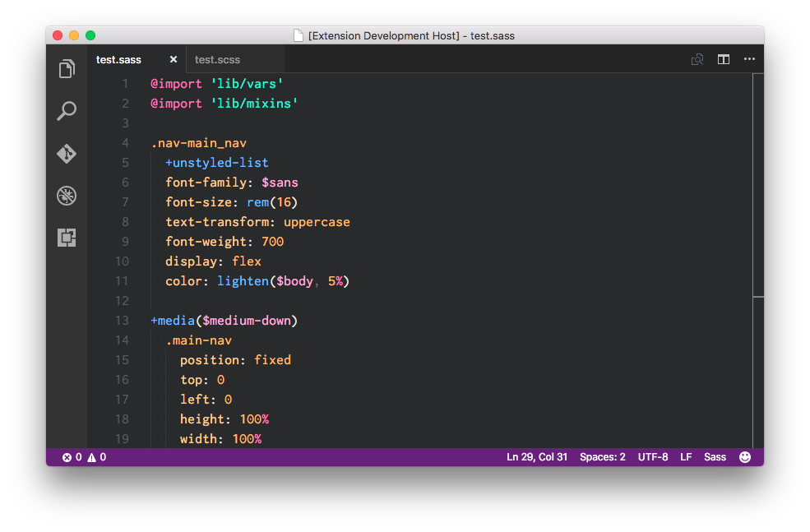This screenshot has height=532, width=810.
Task: Close the test.sass tab
Action: pyautogui.click(x=174, y=59)
